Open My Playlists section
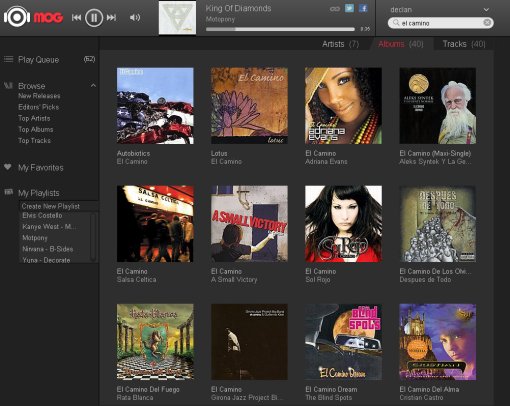Image resolution: width=510 pixels, height=406 pixels. (39, 193)
